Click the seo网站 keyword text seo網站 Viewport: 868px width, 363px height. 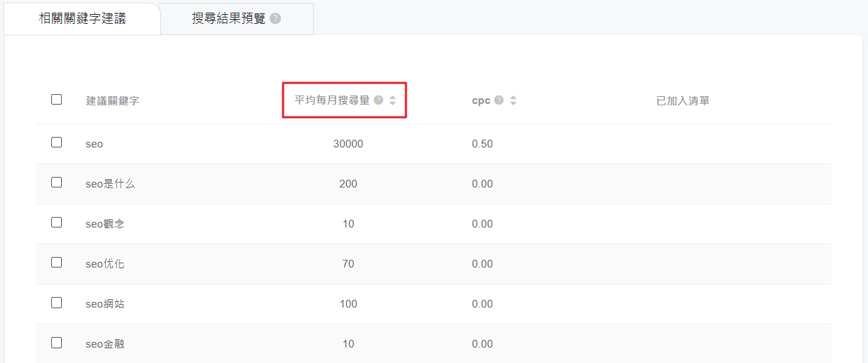click(x=105, y=304)
